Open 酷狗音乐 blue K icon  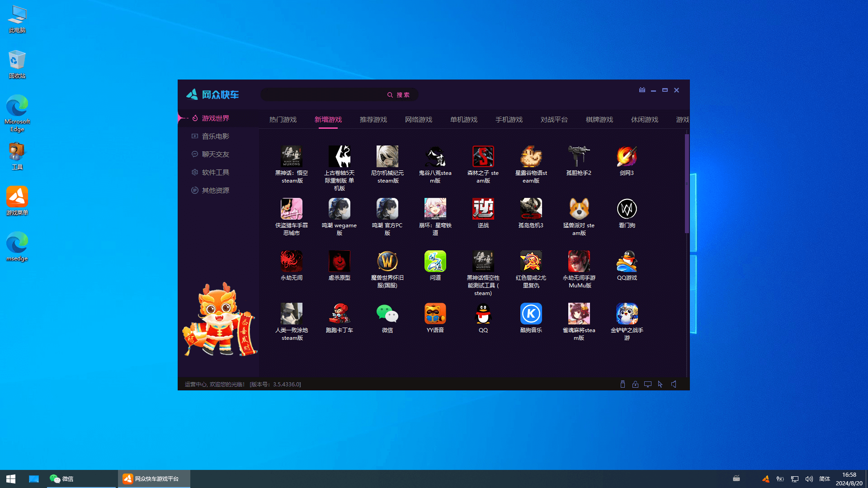(531, 314)
